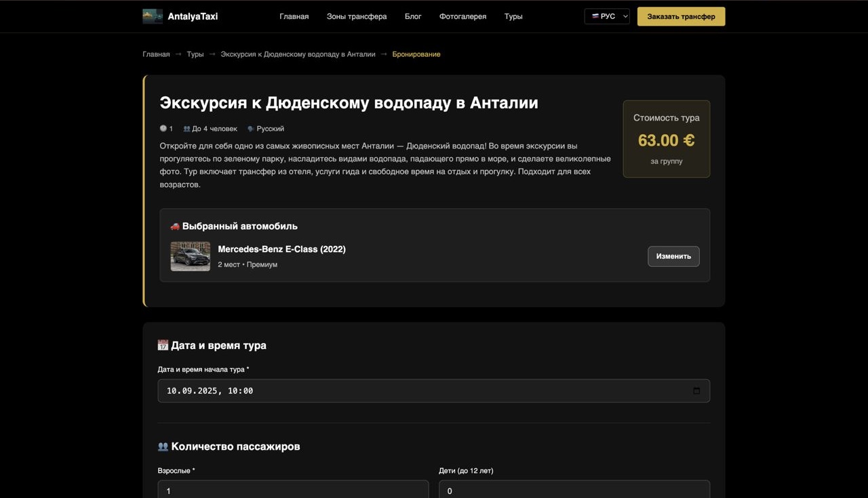Click the Russian flag in the language selector
868x498 pixels.
(x=594, y=16)
